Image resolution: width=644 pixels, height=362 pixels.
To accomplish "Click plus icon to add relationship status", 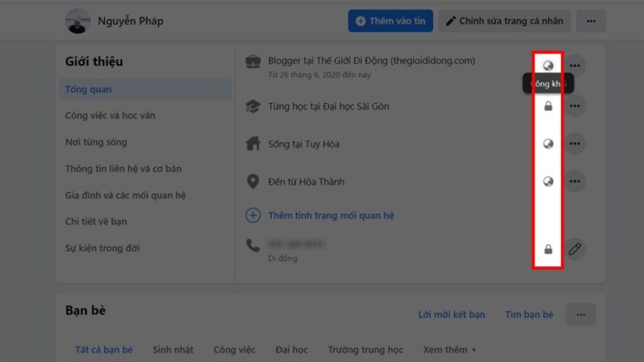I will point(253,215).
